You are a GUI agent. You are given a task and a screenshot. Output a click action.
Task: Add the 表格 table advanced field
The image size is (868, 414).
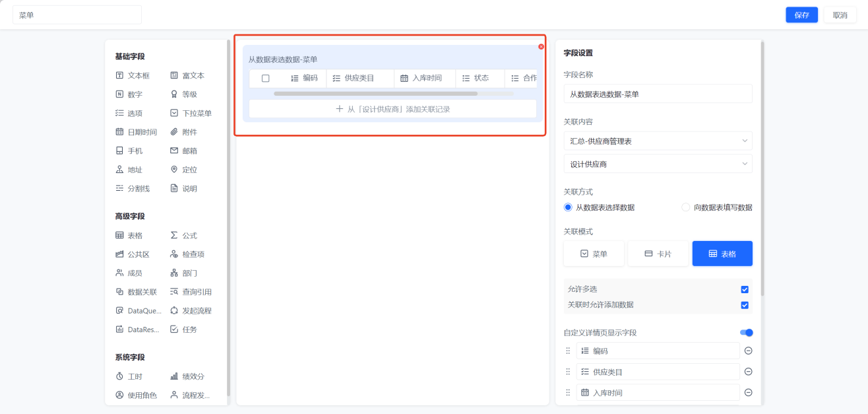(x=129, y=236)
